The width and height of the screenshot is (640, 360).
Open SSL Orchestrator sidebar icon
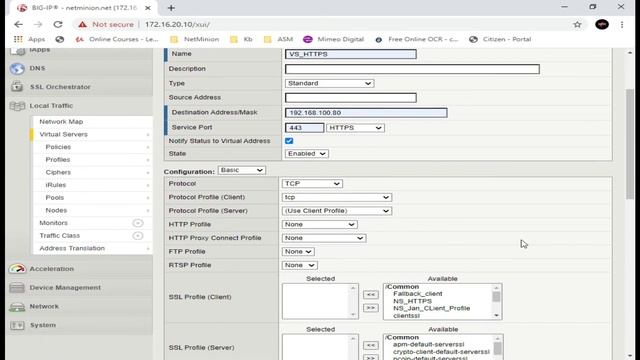[17, 87]
